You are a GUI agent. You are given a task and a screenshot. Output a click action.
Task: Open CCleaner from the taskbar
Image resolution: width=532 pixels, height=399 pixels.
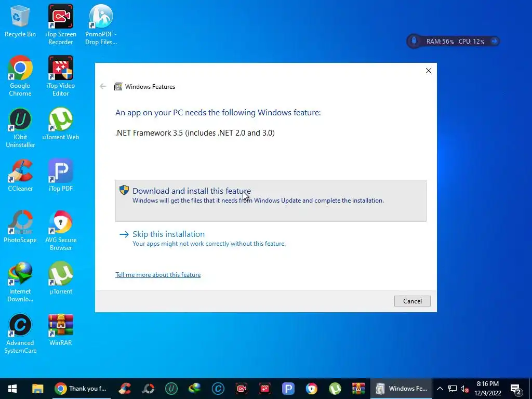(125, 389)
